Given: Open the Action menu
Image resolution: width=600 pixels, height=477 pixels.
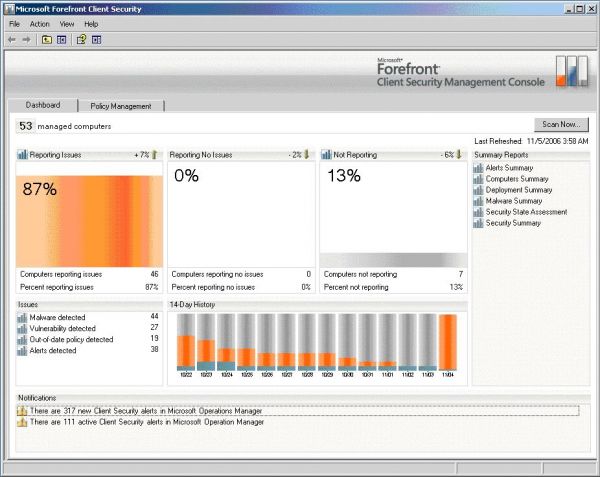Looking at the screenshot, I should (x=39, y=24).
